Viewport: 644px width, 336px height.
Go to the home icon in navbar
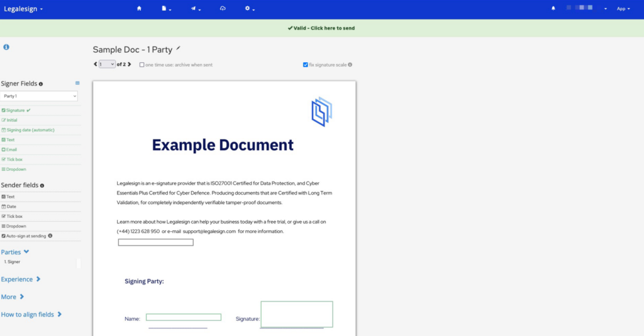139,8
